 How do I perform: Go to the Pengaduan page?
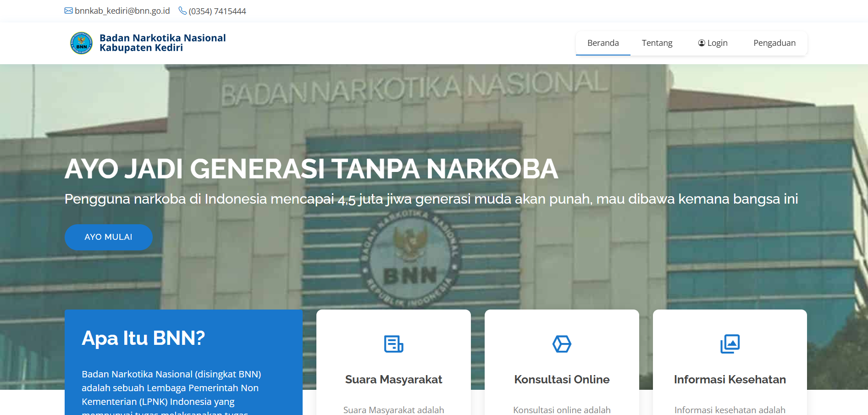coord(774,43)
